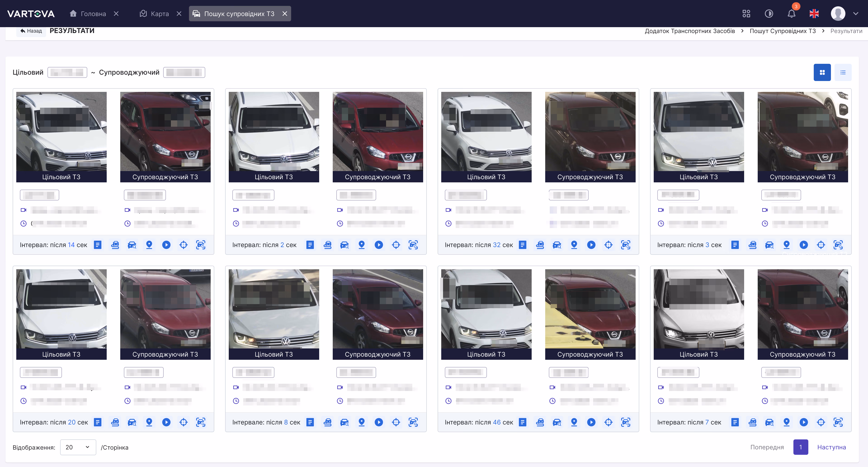Open document details in 32 сек interval card
The image size is (868, 467).
point(522,245)
